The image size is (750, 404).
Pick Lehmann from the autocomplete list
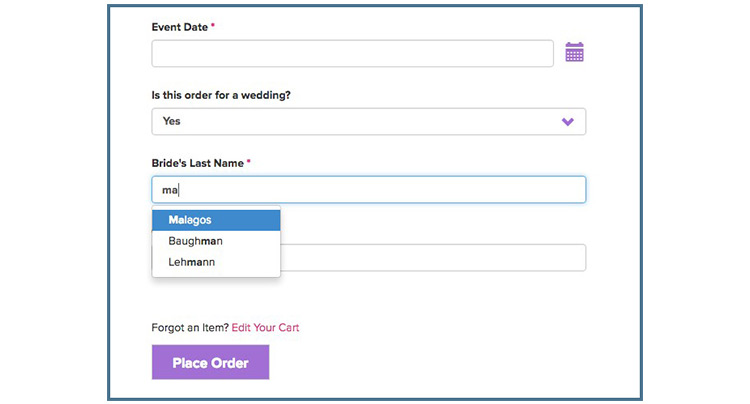coord(216,262)
